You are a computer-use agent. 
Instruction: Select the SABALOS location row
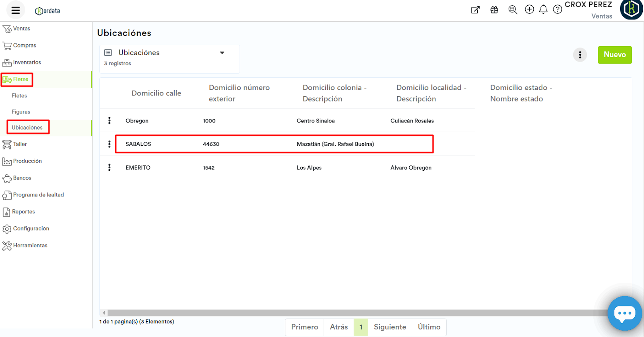[274, 144]
